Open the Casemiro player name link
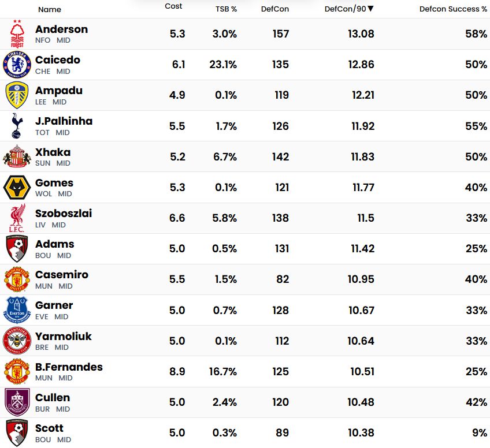The image size is (490, 448). 62,275
